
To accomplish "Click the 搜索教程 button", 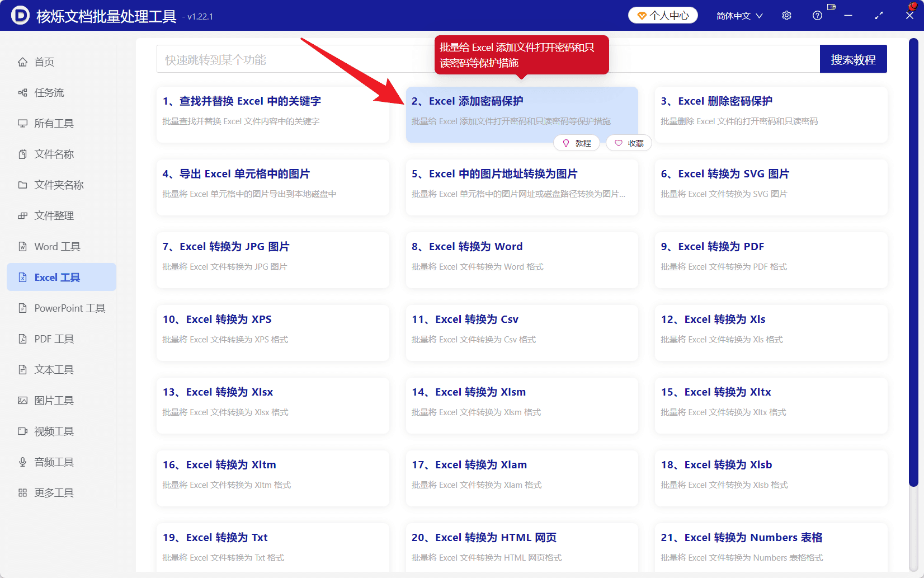I will click(x=853, y=59).
